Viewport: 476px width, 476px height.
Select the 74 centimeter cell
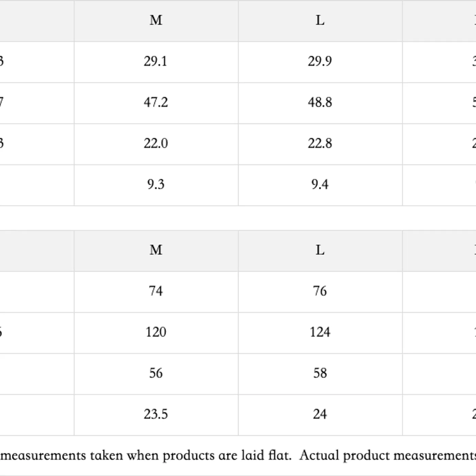click(x=156, y=291)
